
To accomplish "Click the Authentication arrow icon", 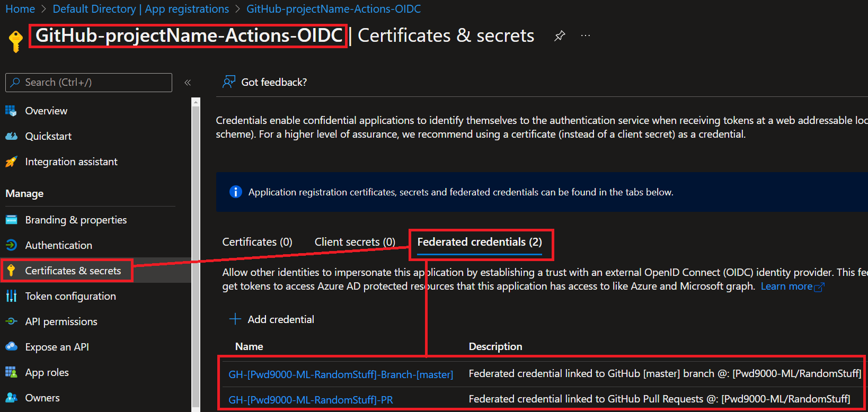I will (x=11, y=245).
